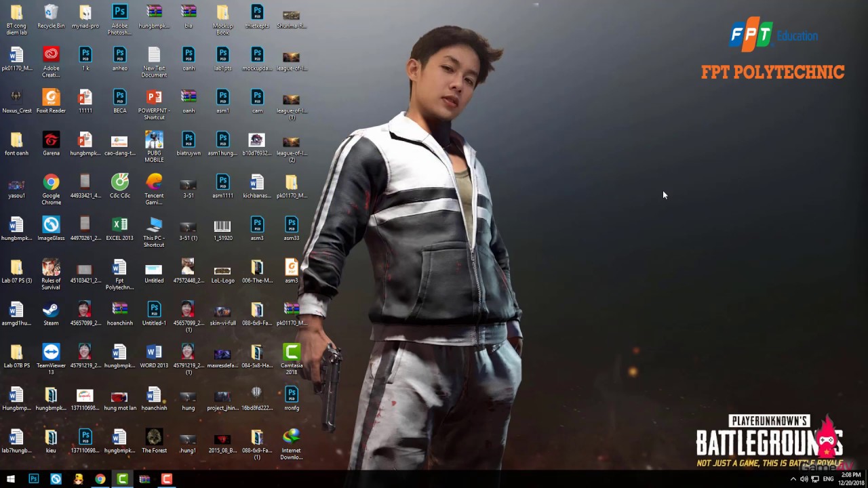Screen dimensions: 868x488
Task: Launch the Camtasia 2018 desktop icon
Action: pyautogui.click(x=292, y=359)
